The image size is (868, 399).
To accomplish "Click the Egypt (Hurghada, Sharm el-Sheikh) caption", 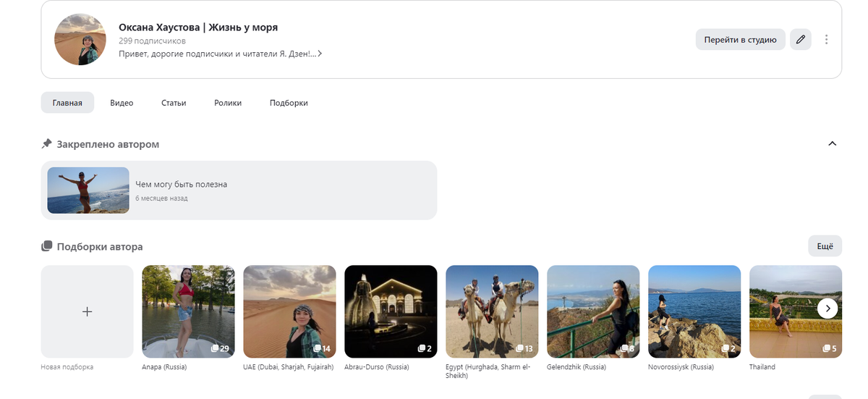I will (x=488, y=371).
